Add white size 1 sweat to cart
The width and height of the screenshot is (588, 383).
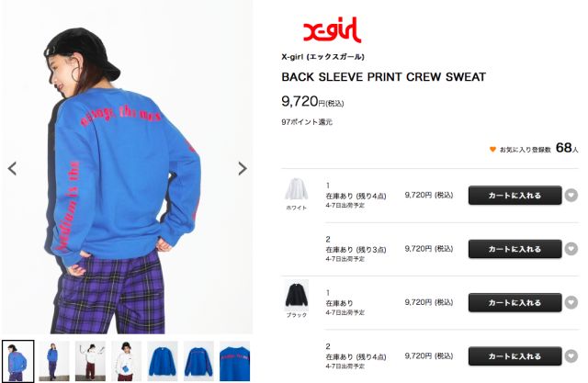[514, 196]
